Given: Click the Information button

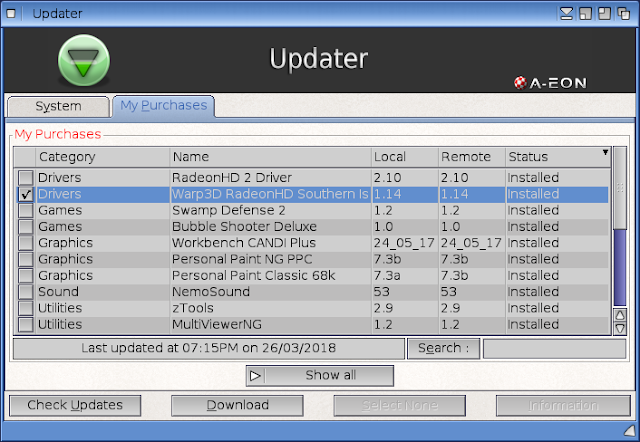Looking at the screenshot, I should pyautogui.click(x=563, y=405).
